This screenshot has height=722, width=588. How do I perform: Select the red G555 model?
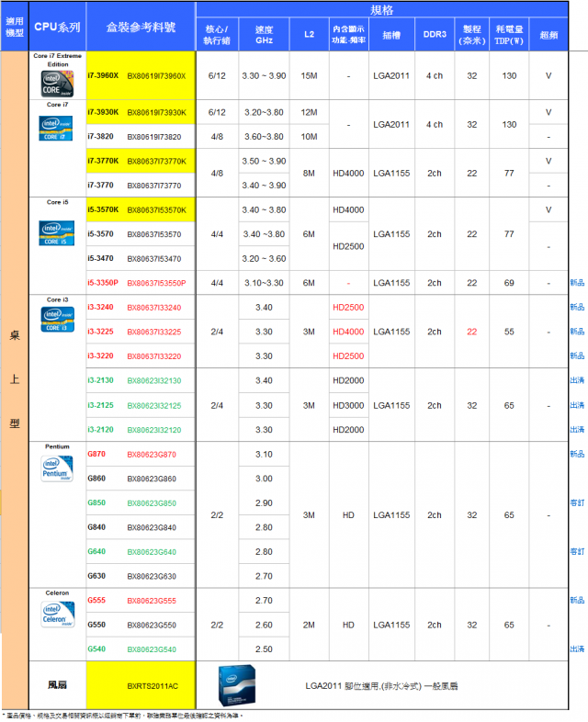pyautogui.click(x=96, y=601)
